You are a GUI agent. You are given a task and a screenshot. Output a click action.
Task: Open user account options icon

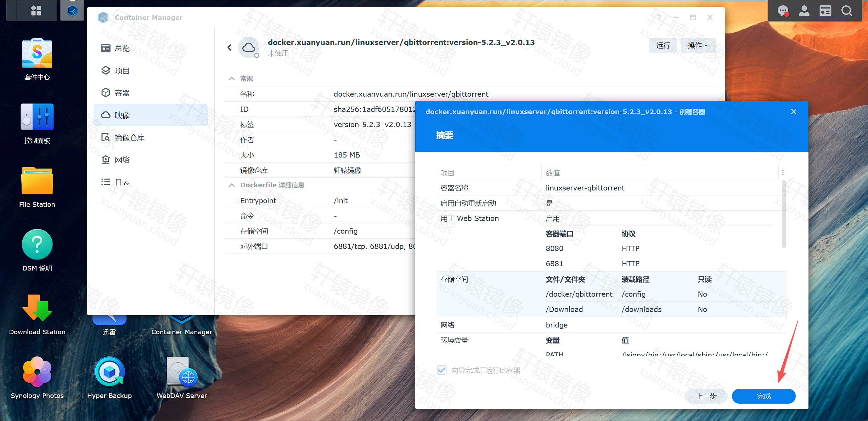click(804, 11)
